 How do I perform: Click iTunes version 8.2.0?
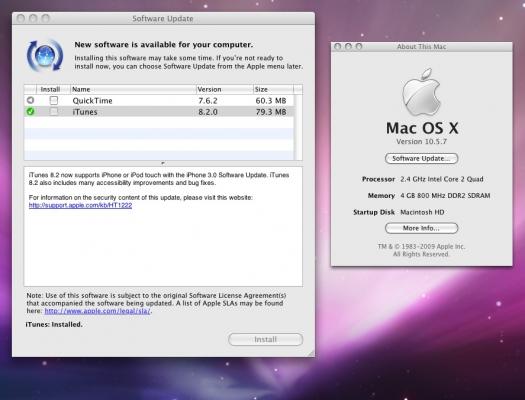(208, 112)
